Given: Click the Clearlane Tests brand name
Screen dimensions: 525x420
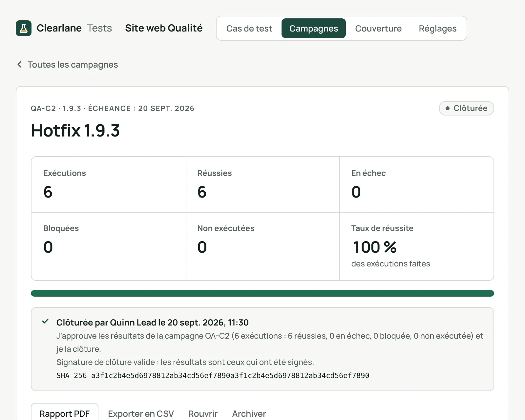Looking at the screenshot, I should coord(74,28).
